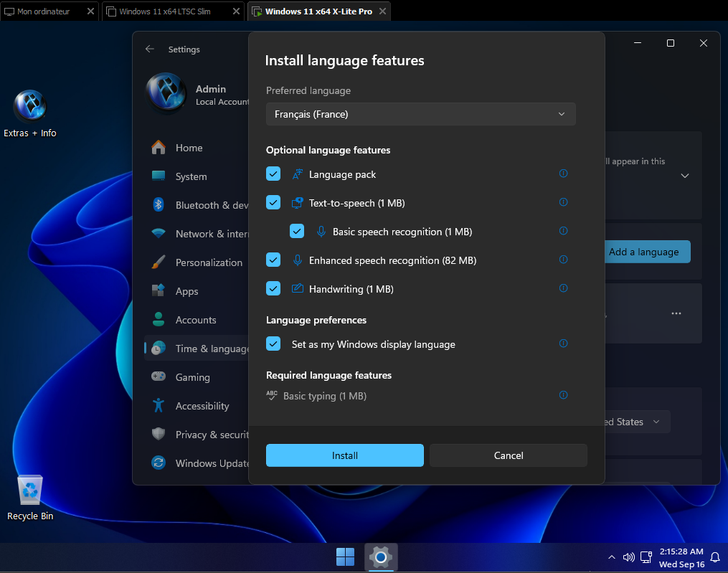The image size is (728, 573).
Task: Uncheck the Text-to-speech checkbox
Action: pos(273,202)
